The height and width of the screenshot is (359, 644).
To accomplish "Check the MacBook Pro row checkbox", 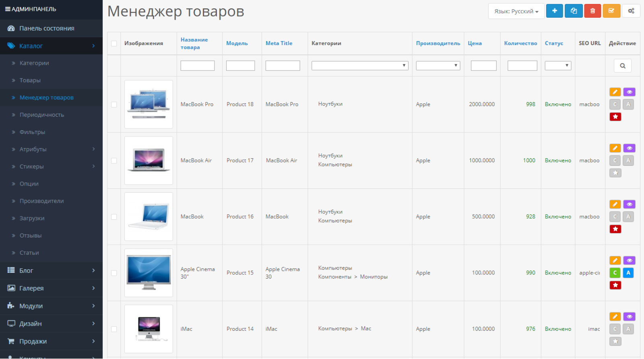I will (114, 104).
